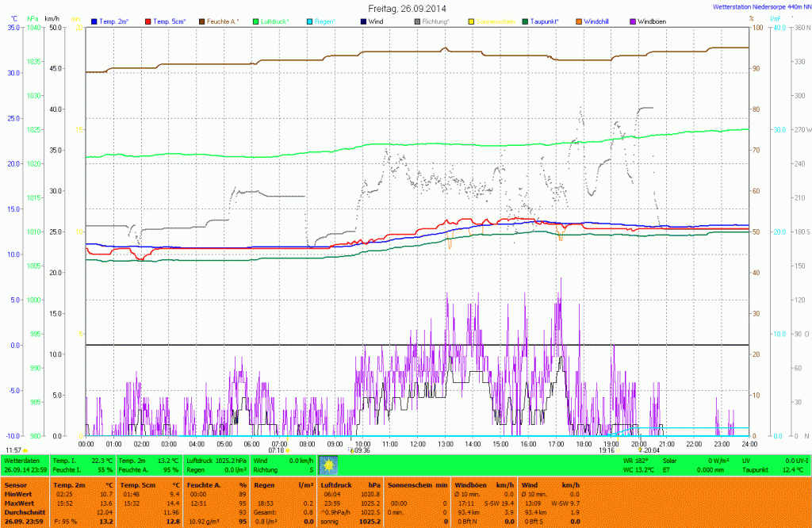The width and height of the screenshot is (812, 528).
Task: Click the blue Temp. 2m legend square
Action: coord(95,21)
